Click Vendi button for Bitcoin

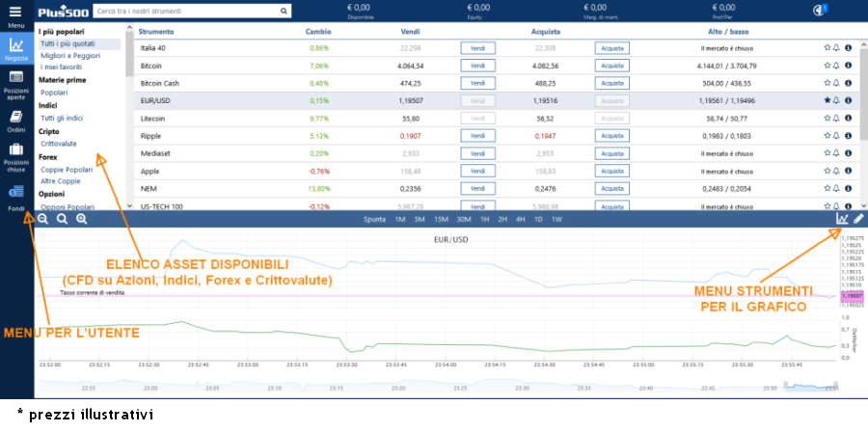point(477,66)
